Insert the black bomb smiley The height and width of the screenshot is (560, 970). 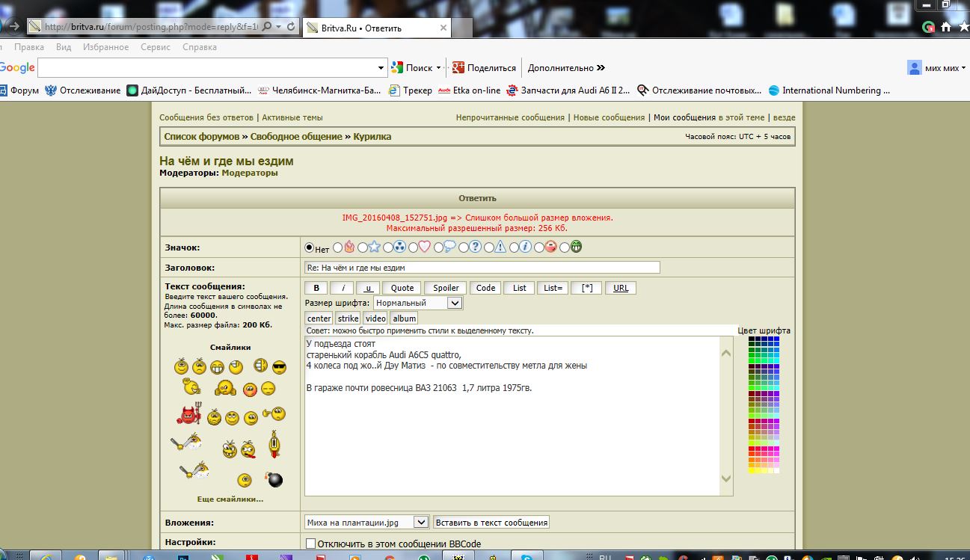274,479
